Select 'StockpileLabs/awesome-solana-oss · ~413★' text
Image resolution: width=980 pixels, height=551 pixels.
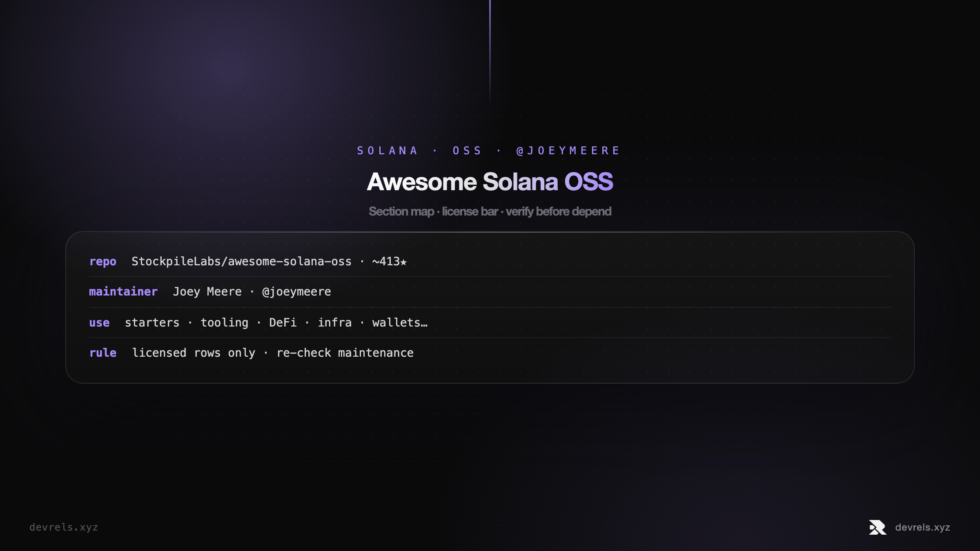(x=269, y=262)
